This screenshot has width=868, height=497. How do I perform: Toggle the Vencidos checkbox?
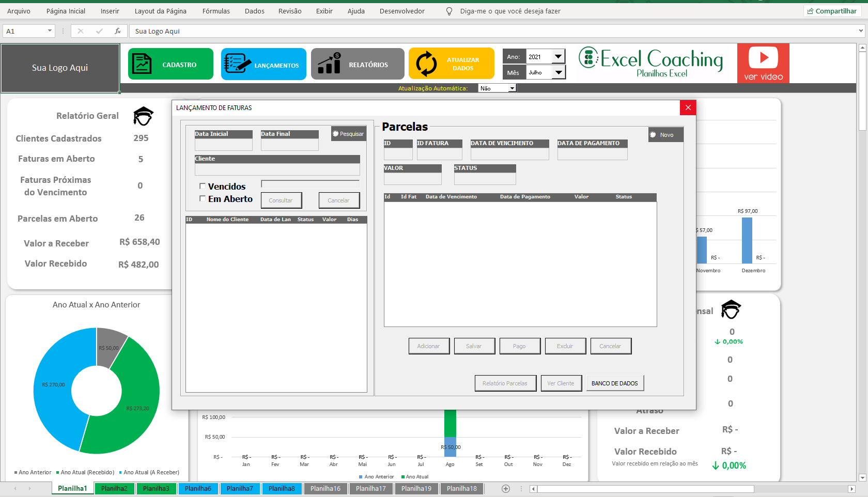click(203, 186)
